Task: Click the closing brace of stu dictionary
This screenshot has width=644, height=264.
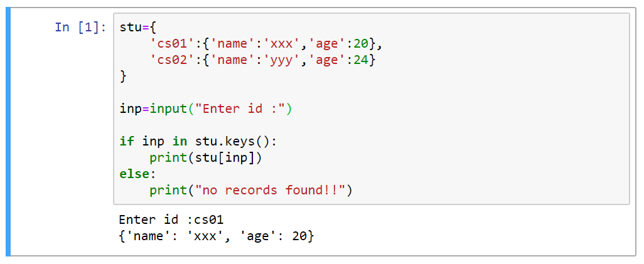Action: [x=123, y=77]
